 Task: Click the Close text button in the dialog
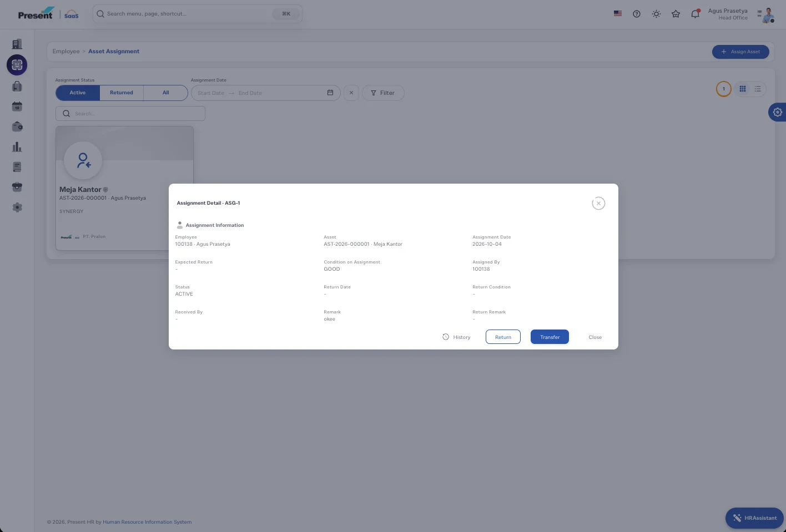pos(595,337)
